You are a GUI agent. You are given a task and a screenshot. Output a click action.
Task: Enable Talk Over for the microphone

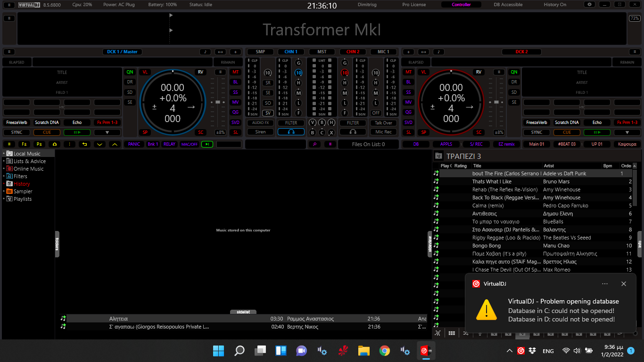coord(384,123)
